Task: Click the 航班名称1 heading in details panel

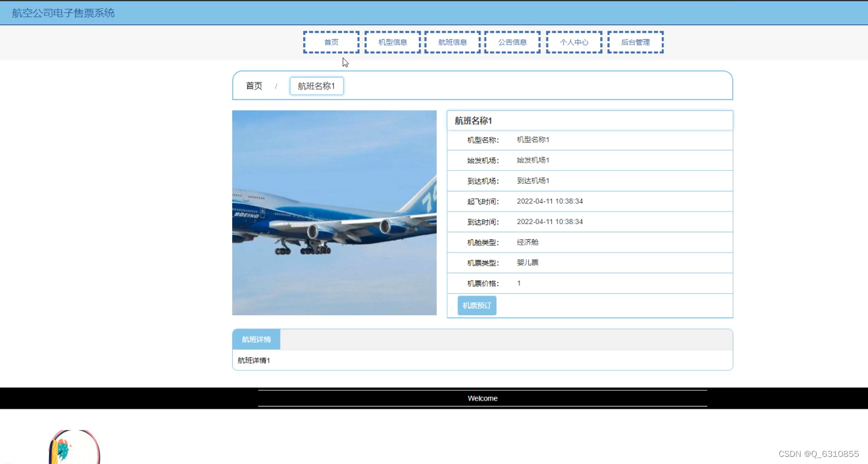Action: (473, 121)
